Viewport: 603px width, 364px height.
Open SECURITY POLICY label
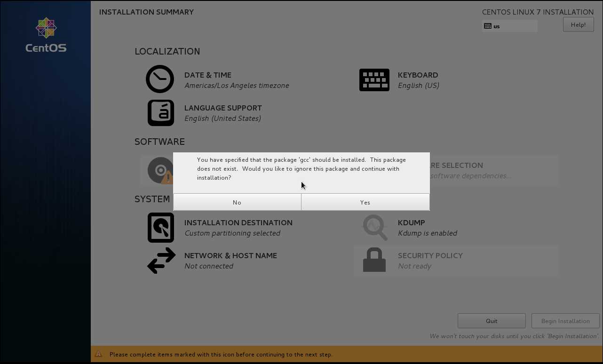pyautogui.click(x=430, y=255)
